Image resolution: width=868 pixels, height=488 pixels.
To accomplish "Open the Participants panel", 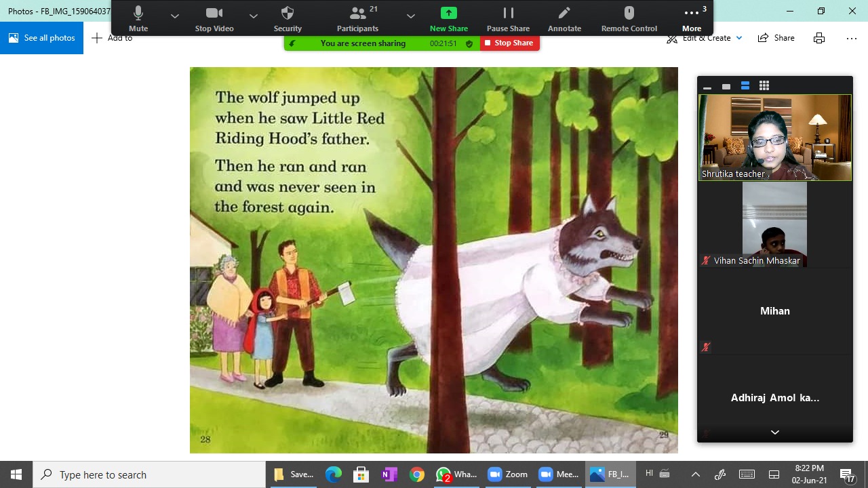I will pos(357,18).
